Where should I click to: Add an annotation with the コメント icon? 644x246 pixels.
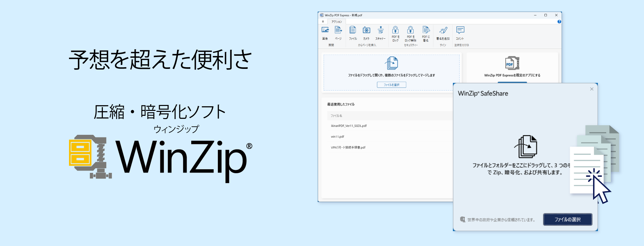(460, 31)
